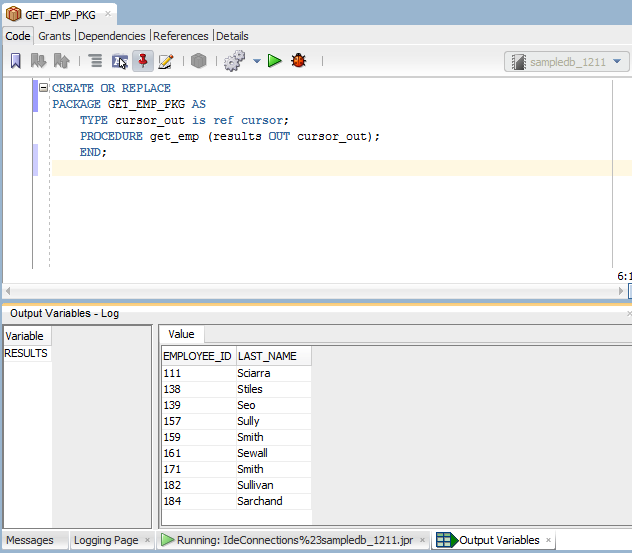Select the RESULTS variable row
This screenshot has width=632, height=553.
coord(26,353)
